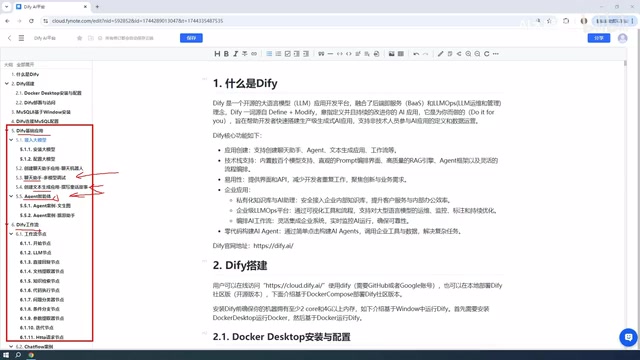640x360 pixels.
Task: Select outline item '5.1.1 安装大模型'
Action: (38, 149)
